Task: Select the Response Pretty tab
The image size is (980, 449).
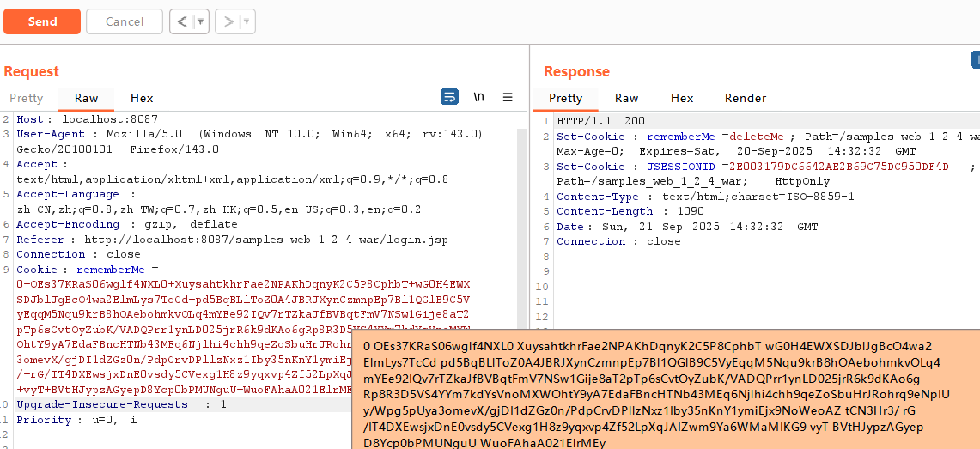Action: point(565,98)
